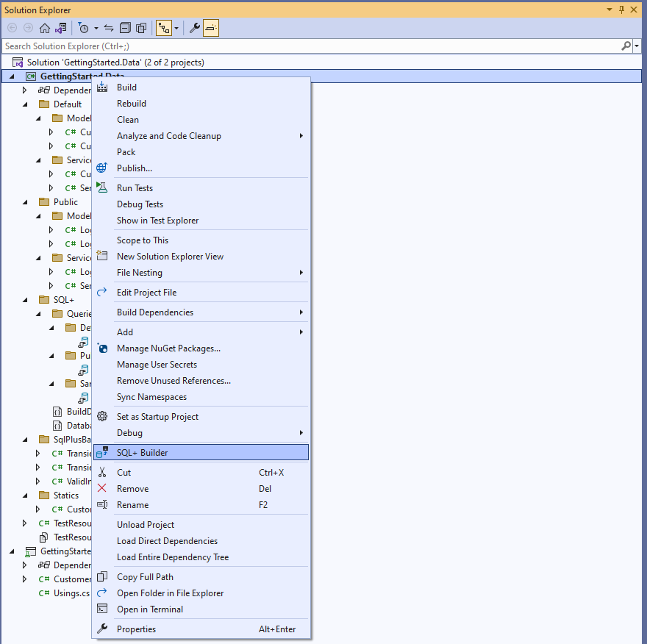Viewport: 647px width, 644px height.
Task: Select Copy Full Path entry
Action: (201, 577)
